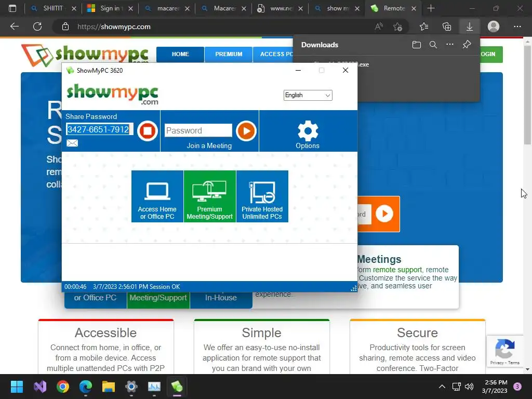Focus the meeting Password input box
Screen dimensions: 532x399
click(198, 130)
